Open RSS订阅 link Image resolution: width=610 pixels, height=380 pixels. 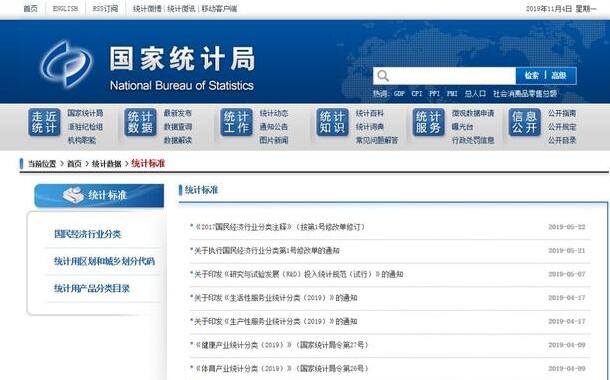(x=105, y=8)
